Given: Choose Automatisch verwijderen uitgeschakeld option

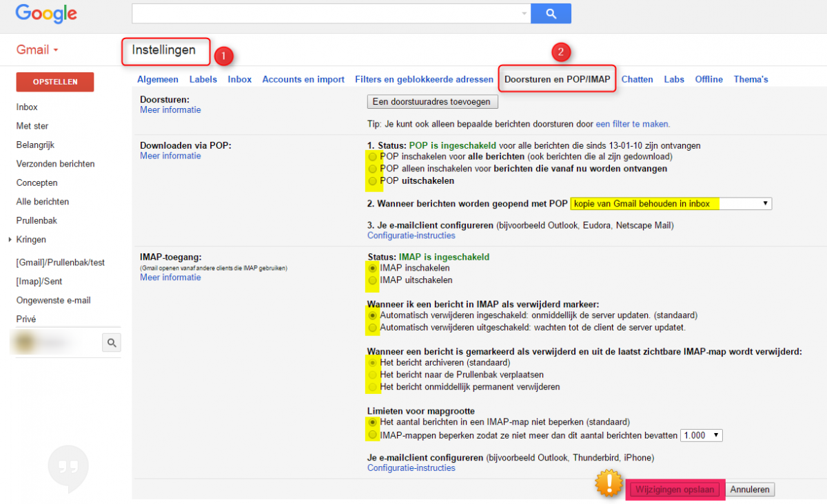Looking at the screenshot, I should coord(373,327).
